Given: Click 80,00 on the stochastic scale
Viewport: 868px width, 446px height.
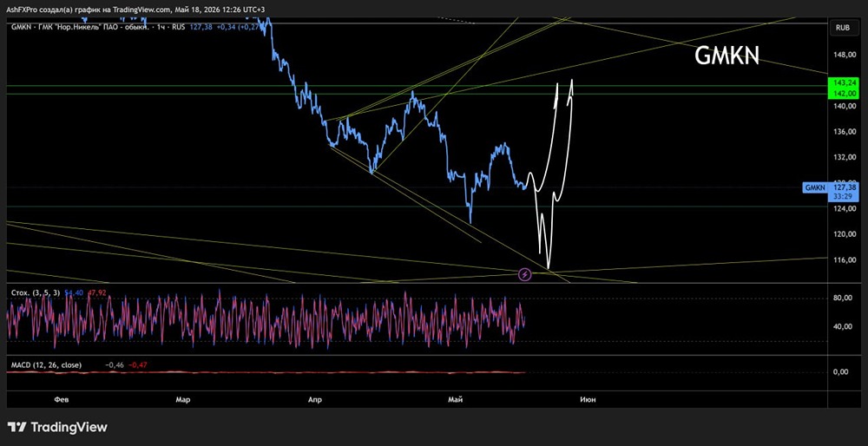Looking at the screenshot, I should 843,298.
